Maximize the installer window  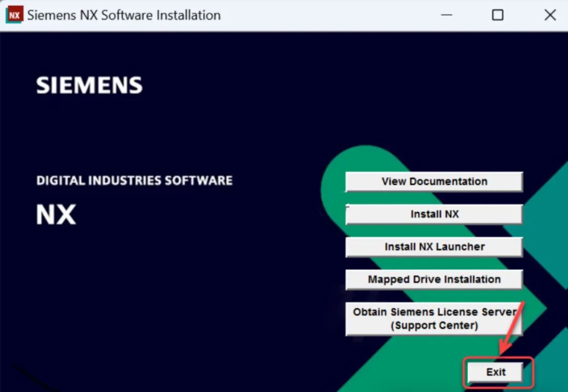click(x=498, y=15)
